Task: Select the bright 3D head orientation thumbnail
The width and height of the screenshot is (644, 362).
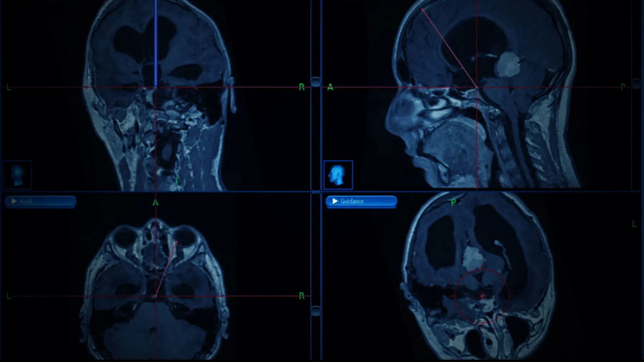Action: tap(338, 175)
